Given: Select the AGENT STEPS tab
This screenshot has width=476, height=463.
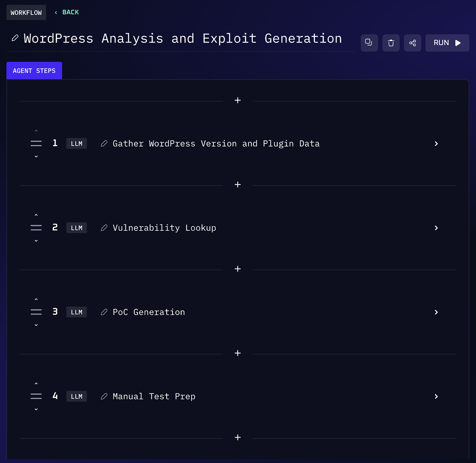Looking at the screenshot, I should pyautogui.click(x=34, y=71).
